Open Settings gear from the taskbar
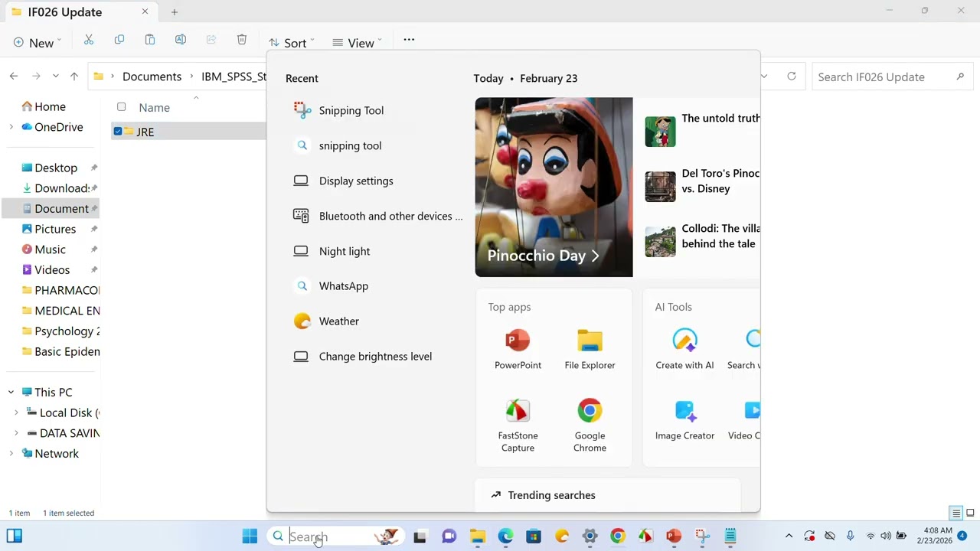This screenshot has width=980, height=551. pos(590,536)
